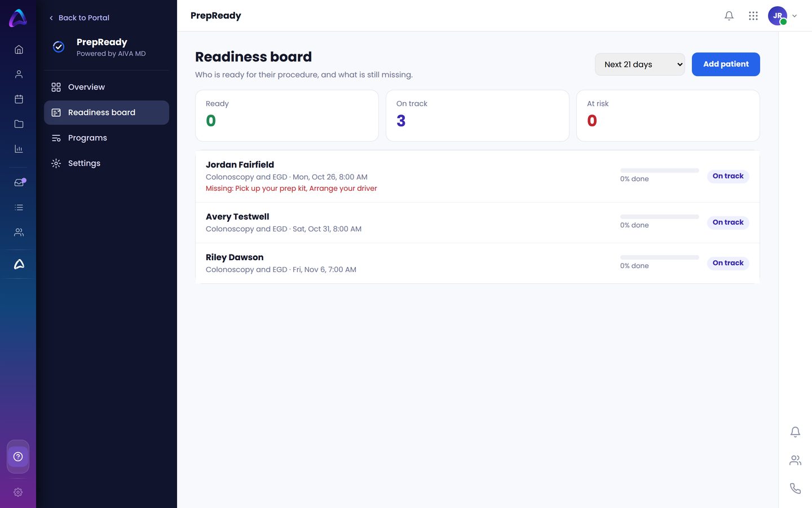Image resolution: width=812 pixels, height=508 pixels.
Task: Open the list icon in the left rail
Action: coord(19,208)
